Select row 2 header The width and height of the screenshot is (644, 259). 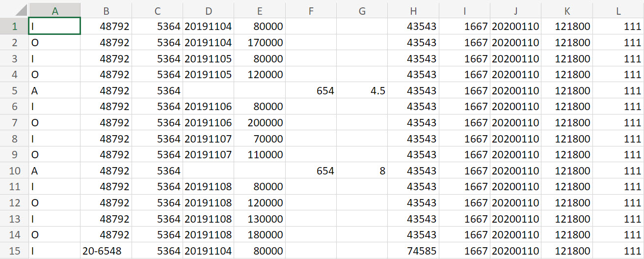tap(15, 43)
